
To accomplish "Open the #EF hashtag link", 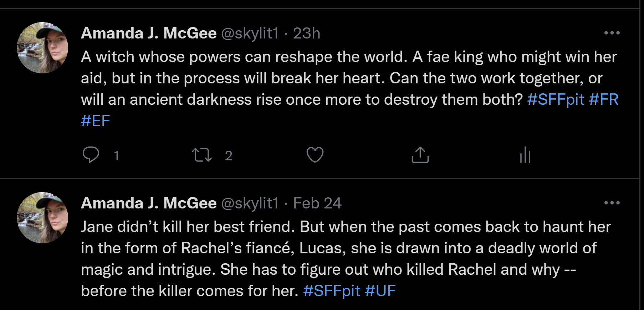I will [x=96, y=121].
